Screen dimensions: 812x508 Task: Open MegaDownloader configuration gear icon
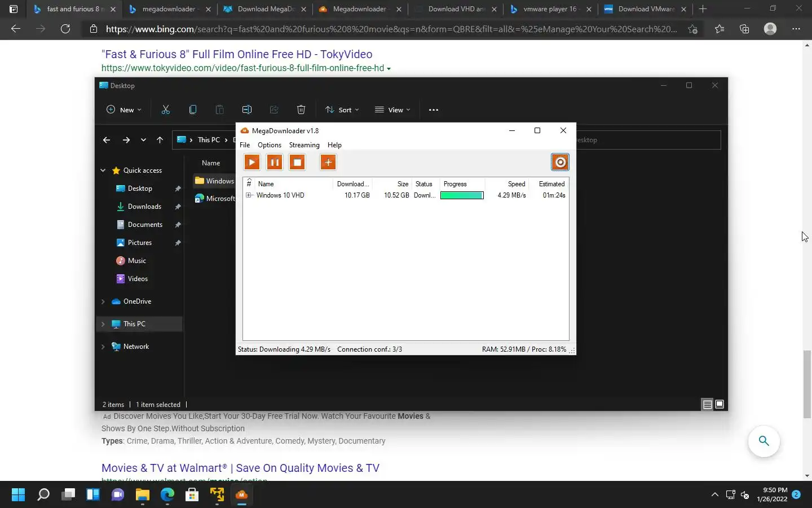(x=560, y=163)
